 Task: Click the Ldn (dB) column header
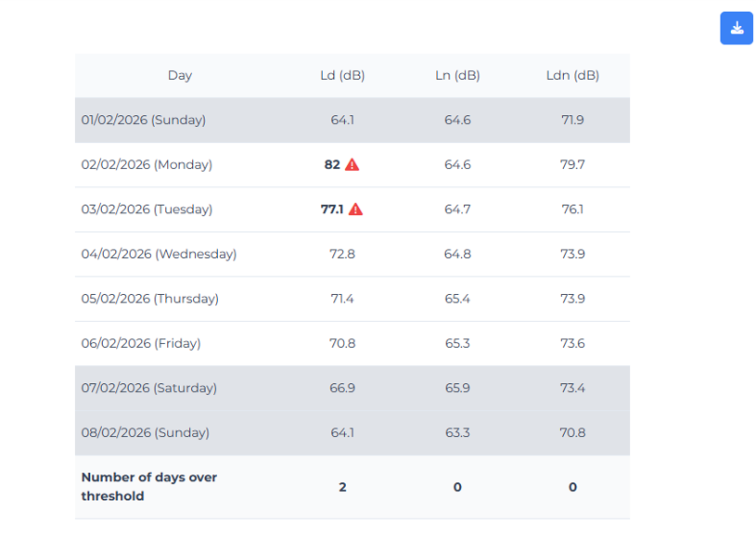pyautogui.click(x=572, y=76)
